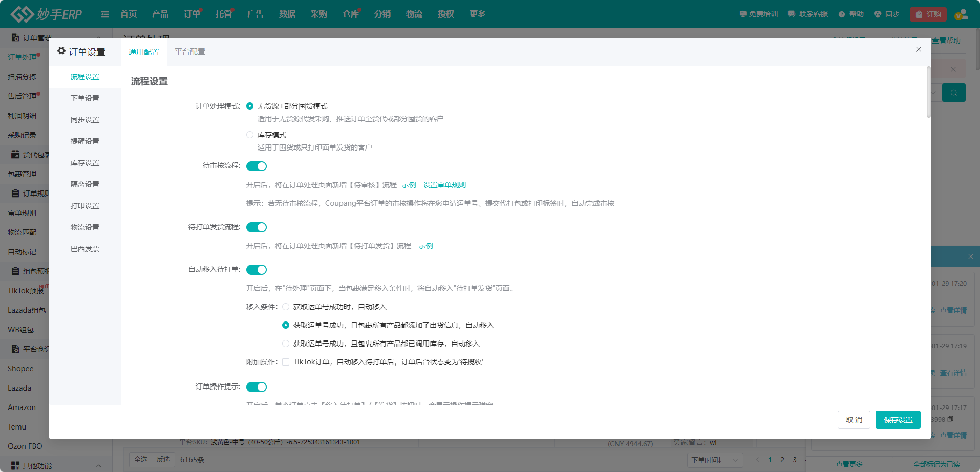The image size is (980, 472).
Task: Open 示例 link under 待审核流程
Action: click(x=409, y=185)
